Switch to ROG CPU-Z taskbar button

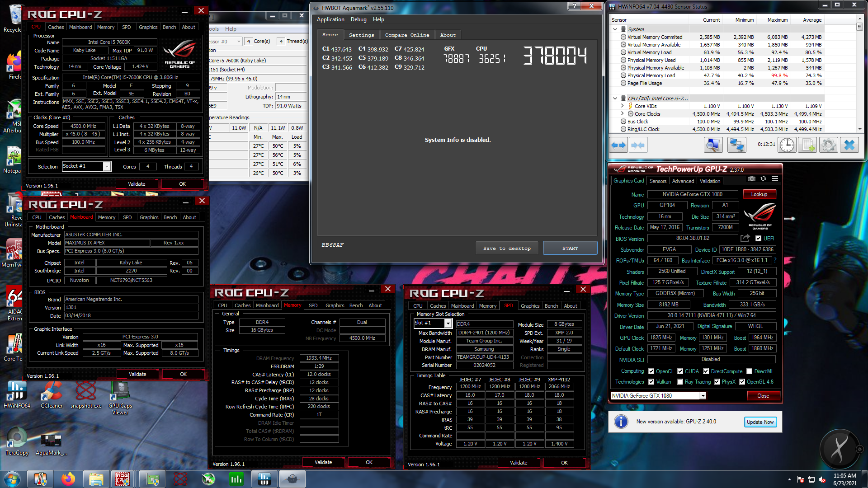coord(123,479)
